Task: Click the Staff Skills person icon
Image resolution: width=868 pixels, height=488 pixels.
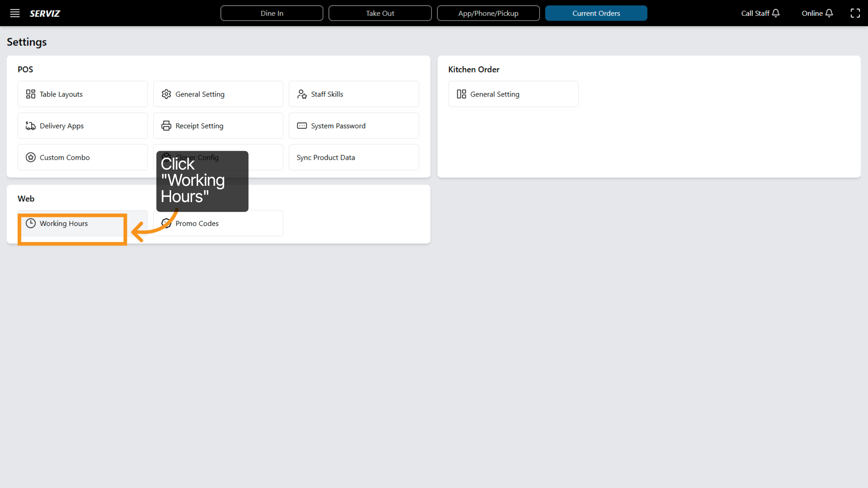Action: (x=302, y=94)
